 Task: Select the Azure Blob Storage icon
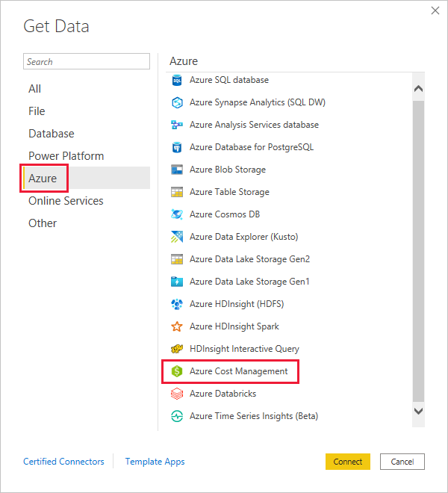click(177, 170)
